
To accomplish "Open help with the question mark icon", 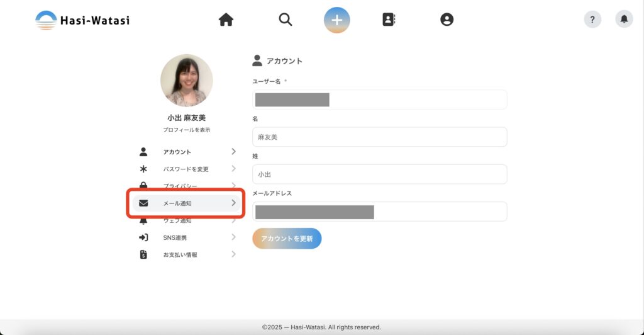I will [592, 20].
